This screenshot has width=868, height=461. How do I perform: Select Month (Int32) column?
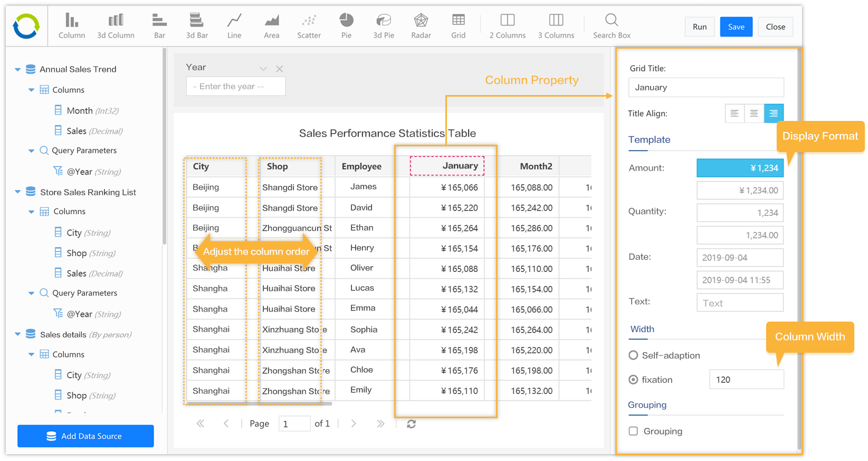[87, 110]
